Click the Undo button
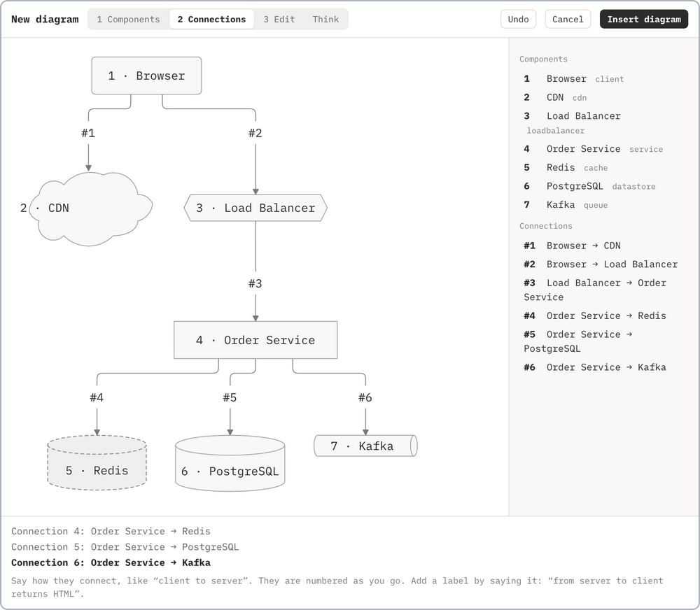The height and width of the screenshot is (610, 700). [x=518, y=19]
